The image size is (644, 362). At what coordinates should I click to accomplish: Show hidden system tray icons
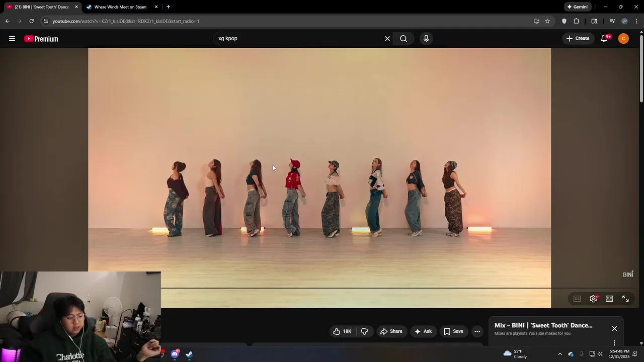coord(560,354)
